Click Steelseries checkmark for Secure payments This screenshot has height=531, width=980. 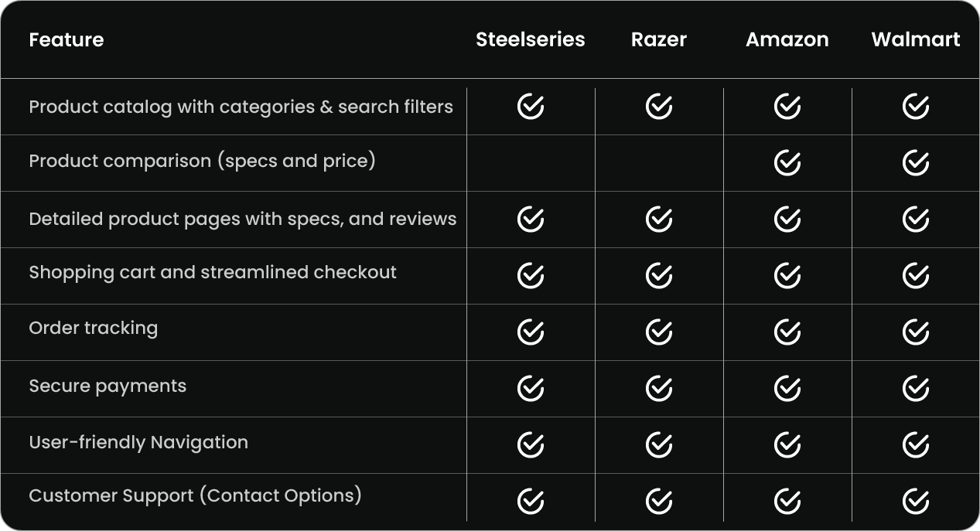531,388
